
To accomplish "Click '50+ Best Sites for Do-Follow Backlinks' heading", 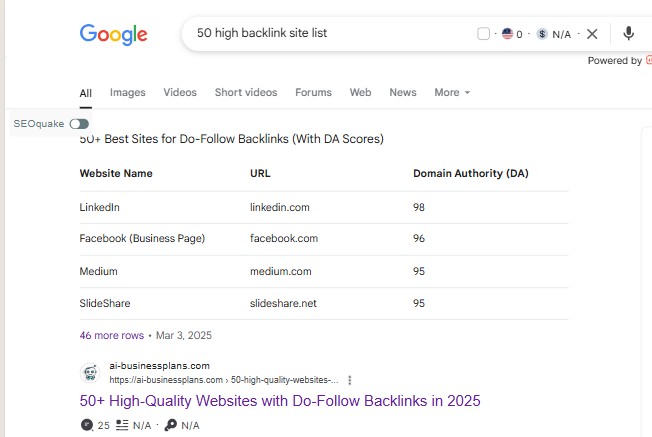I will click(x=232, y=139).
